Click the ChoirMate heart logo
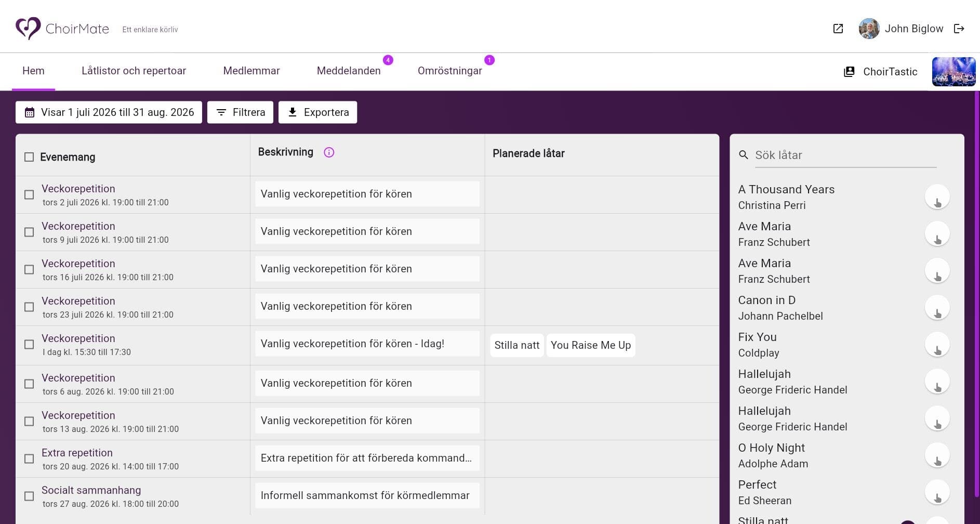The width and height of the screenshot is (980, 524). [x=28, y=28]
